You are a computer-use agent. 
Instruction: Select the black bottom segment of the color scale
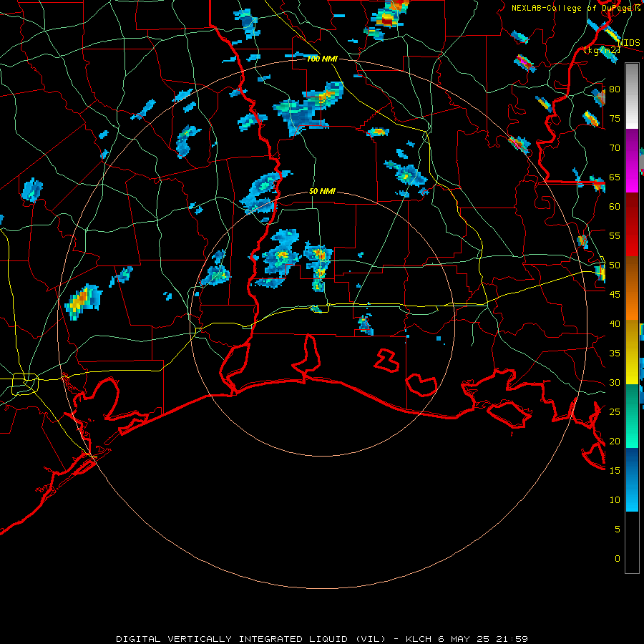tap(632, 542)
